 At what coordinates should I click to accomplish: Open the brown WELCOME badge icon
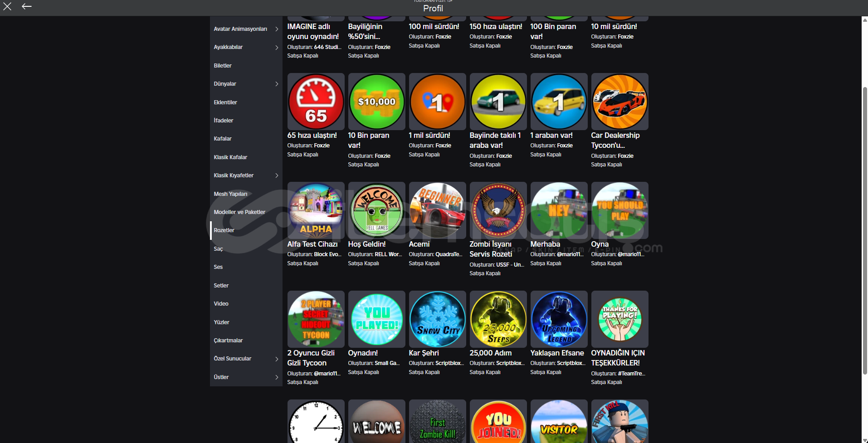(377, 421)
